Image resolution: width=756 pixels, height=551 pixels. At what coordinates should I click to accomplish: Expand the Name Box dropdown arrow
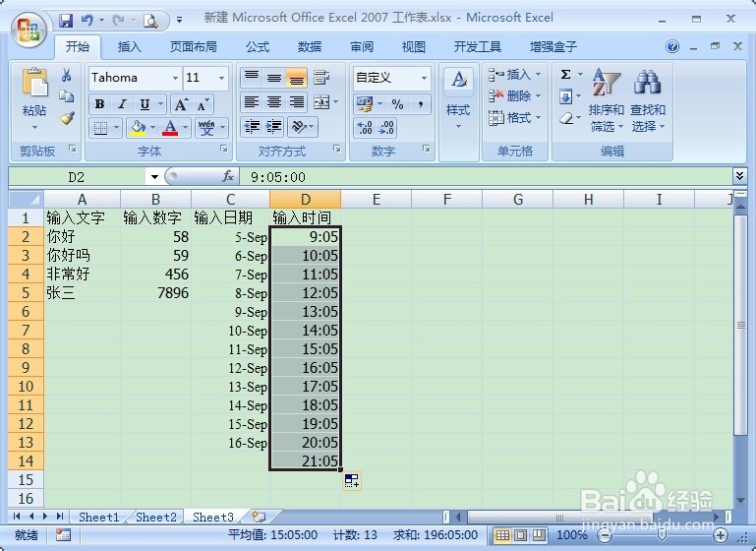[154, 177]
